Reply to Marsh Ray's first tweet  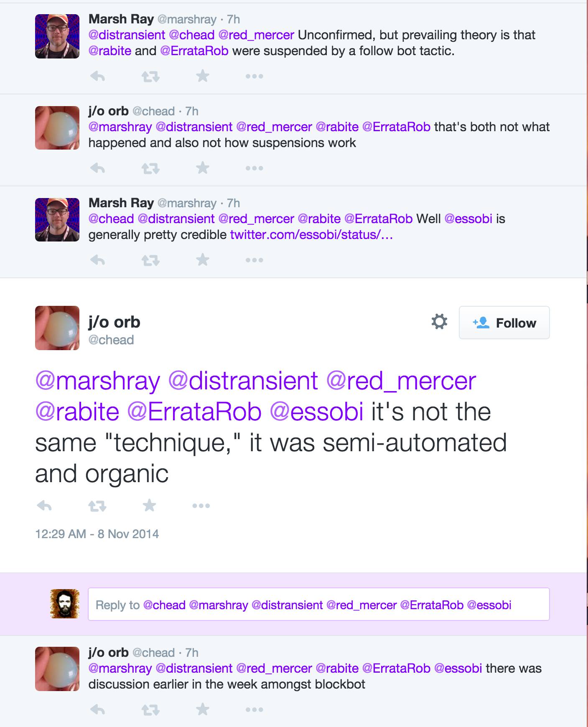pos(97,76)
